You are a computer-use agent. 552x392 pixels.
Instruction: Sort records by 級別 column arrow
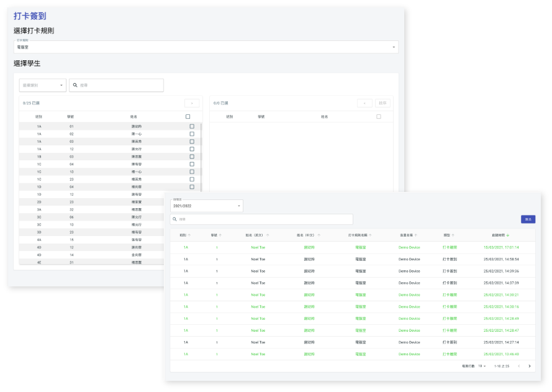(x=189, y=235)
